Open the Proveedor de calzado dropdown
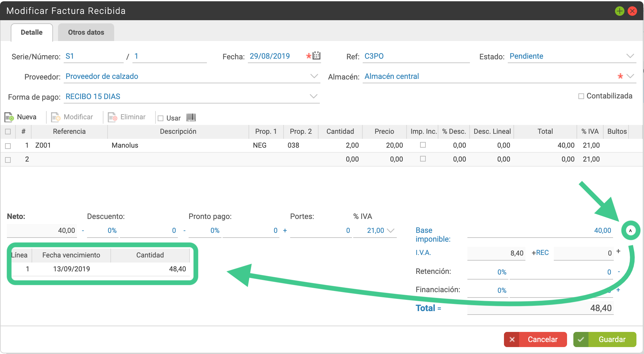Image resolution: width=644 pixels, height=354 pixels. pyautogui.click(x=314, y=76)
